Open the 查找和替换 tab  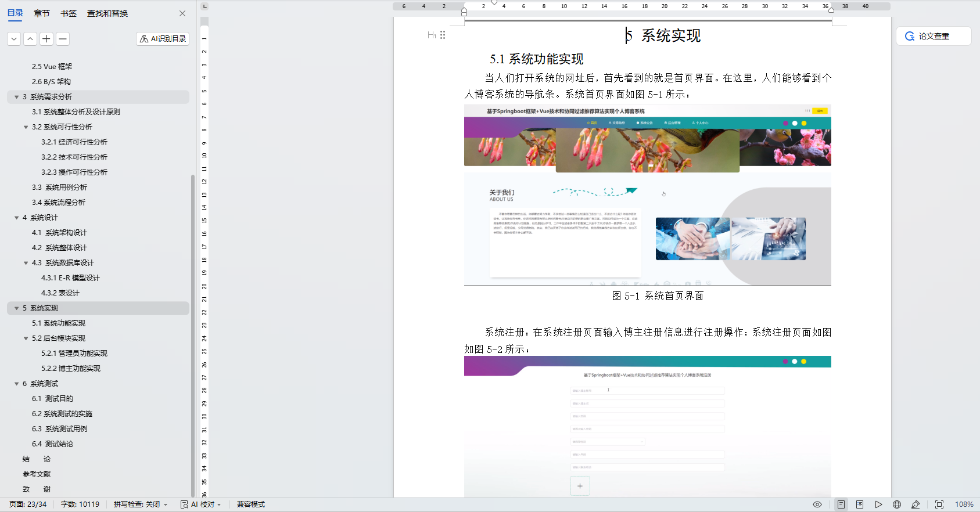(107, 13)
